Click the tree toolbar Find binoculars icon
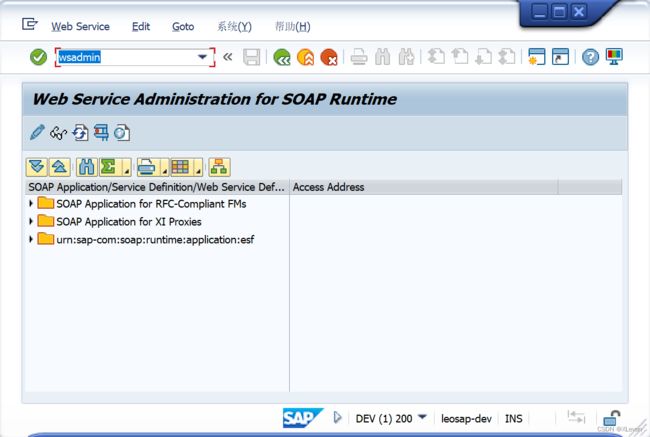This screenshot has width=650, height=437. pos(87,167)
